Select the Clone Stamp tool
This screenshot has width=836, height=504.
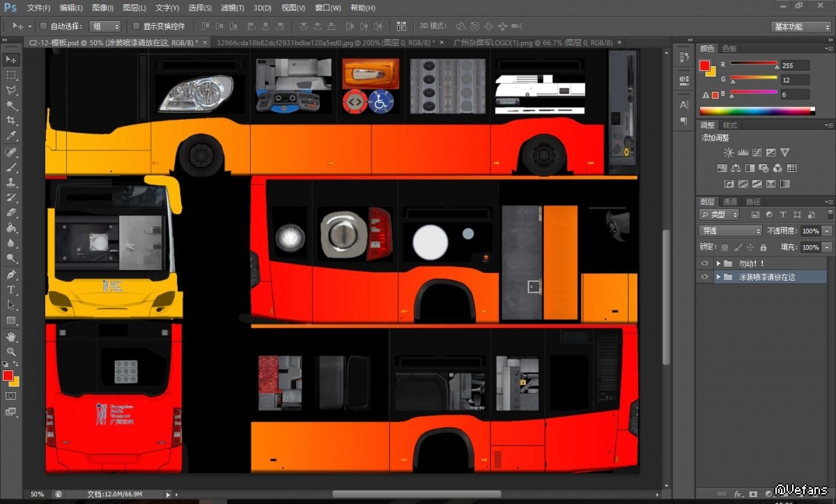tap(11, 182)
